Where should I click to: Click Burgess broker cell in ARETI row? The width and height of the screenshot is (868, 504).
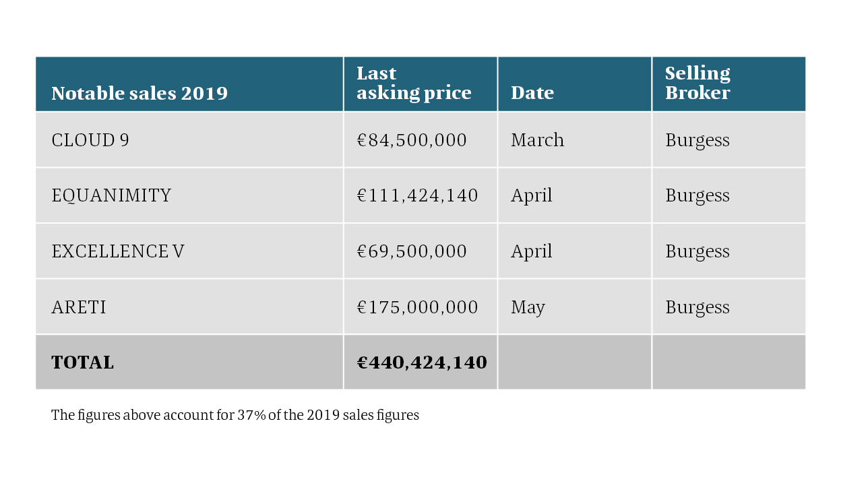coord(729,307)
